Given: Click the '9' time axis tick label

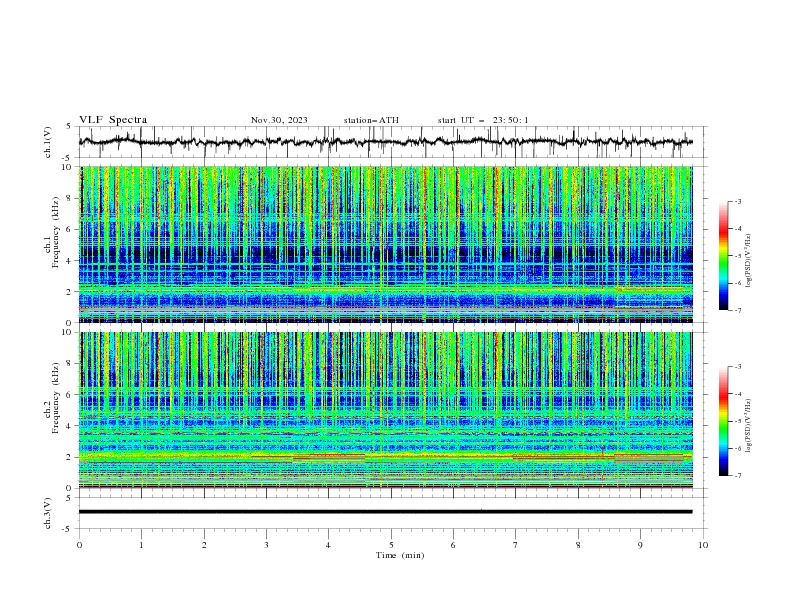Looking at the screenshot, I should coord(640,545).
